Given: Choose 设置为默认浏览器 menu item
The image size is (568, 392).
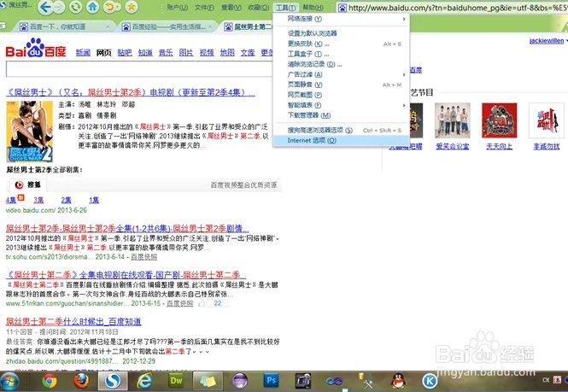Looking at the screenshot, I should tap(342, 33).
